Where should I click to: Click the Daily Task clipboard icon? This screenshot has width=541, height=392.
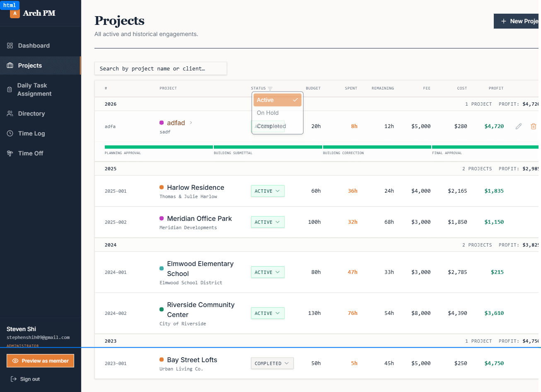pos(10,90)
